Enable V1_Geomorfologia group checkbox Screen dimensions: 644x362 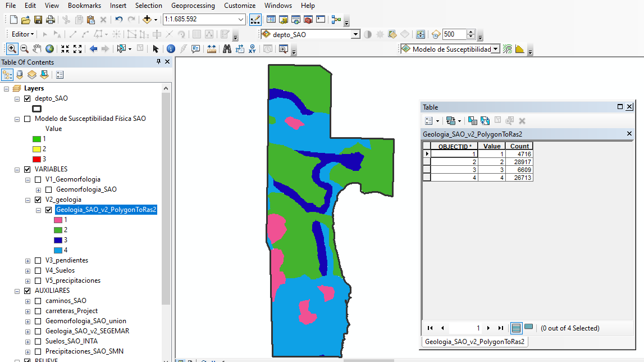click(x=38, y=180)
